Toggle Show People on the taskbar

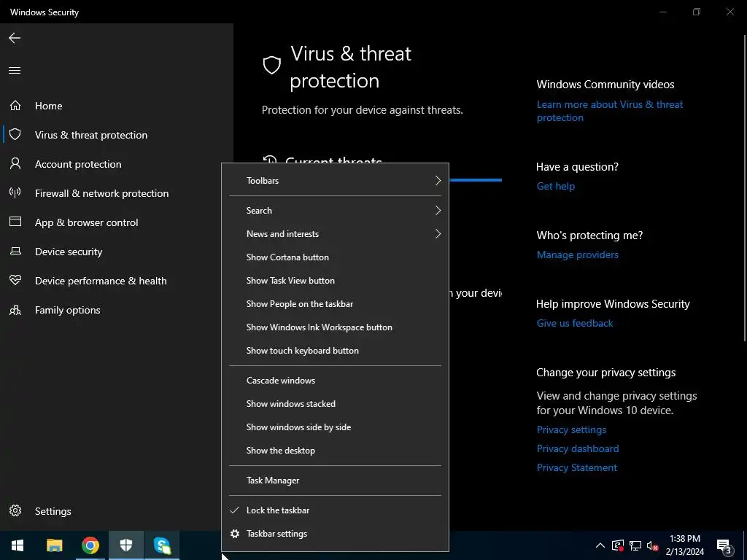click(x=336, y=304)
